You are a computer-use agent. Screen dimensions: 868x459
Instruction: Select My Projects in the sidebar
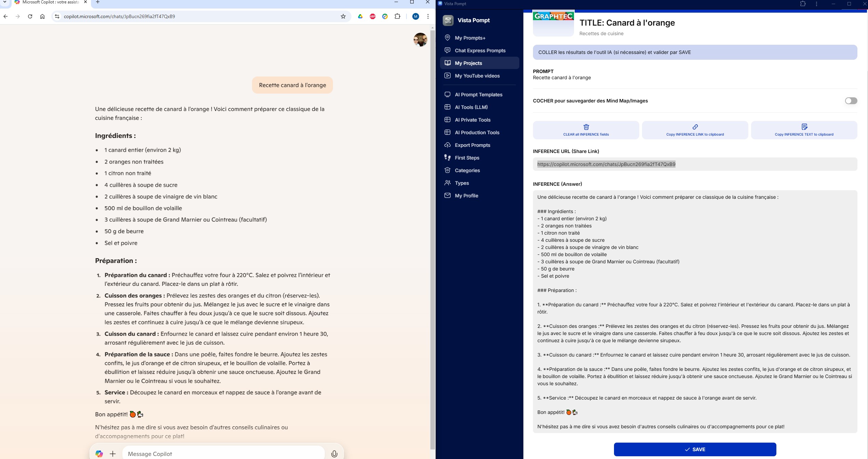(x=479, y=63)
